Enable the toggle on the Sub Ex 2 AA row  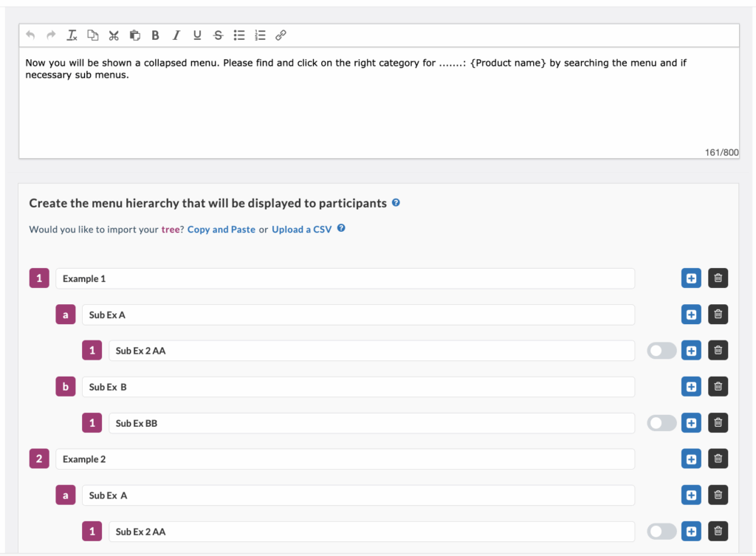(x=661, y=350)
